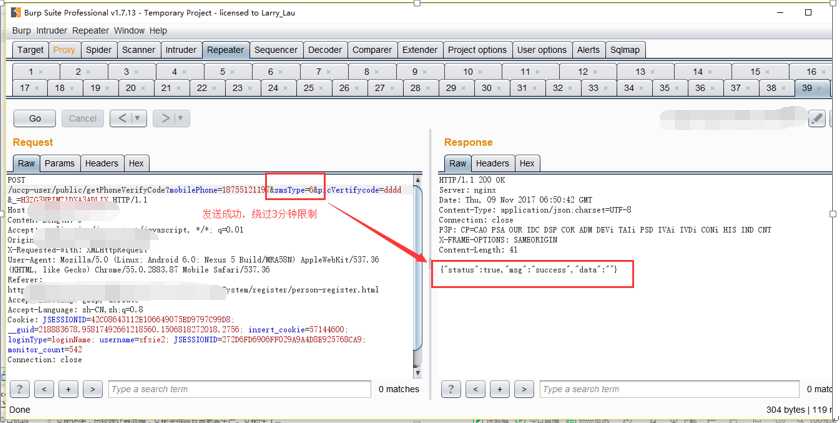Select the Request Headers tab
The height and width of the screenshot is (423, 840).
click(x=102, y=163)
